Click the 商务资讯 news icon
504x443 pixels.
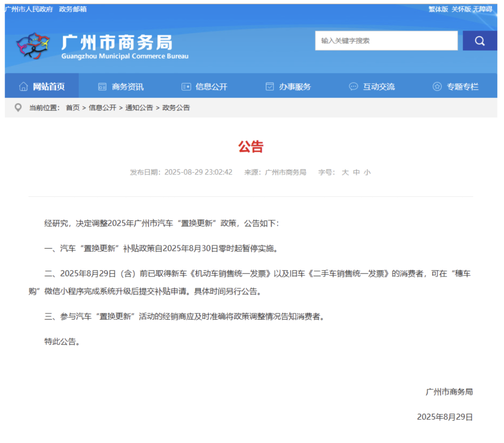point(102,87)
